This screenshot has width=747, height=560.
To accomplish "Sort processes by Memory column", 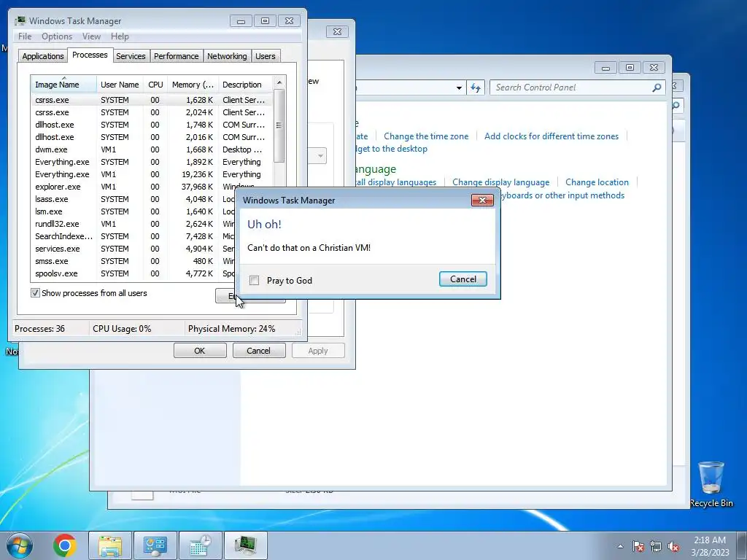I will click(193, 85).
